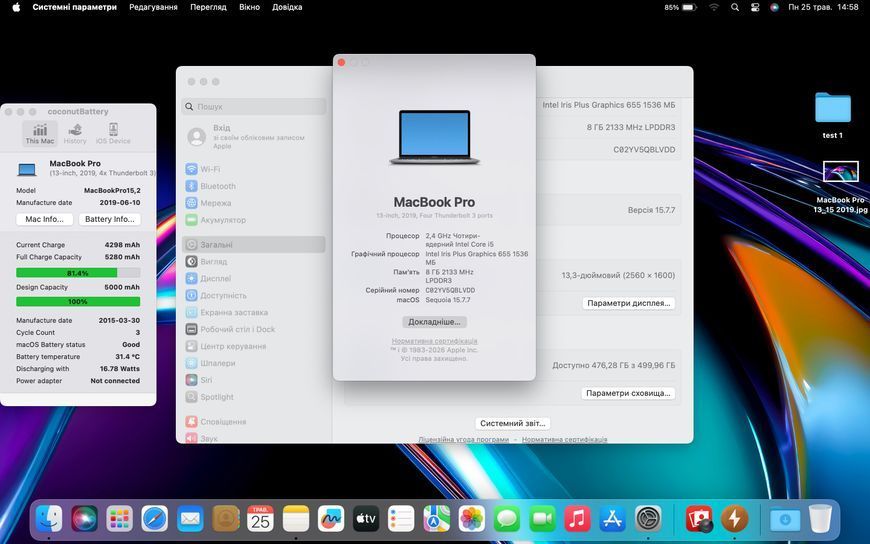This screenshot has height=544, width=870.
Task: Click the MacBook Pro laptop icon in coconutBattery
Action: point(27,169)
